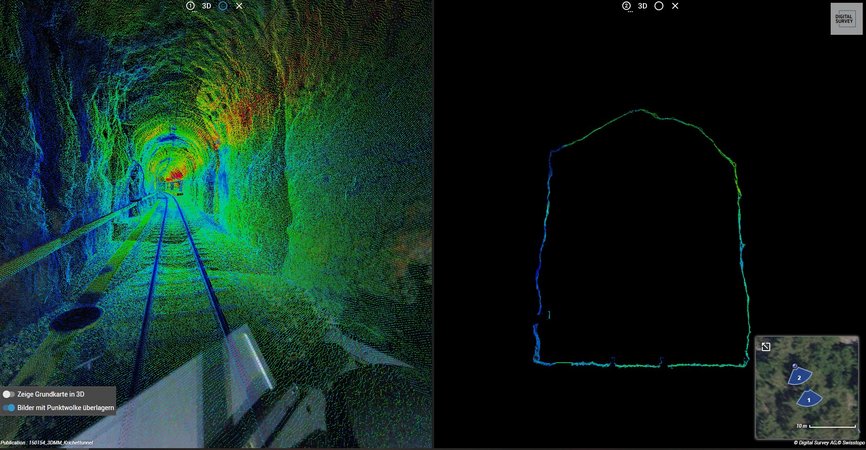Screen dimensions: 866x450
Task: Select view cone 1 on the minimap
Action: pos(809,399)
